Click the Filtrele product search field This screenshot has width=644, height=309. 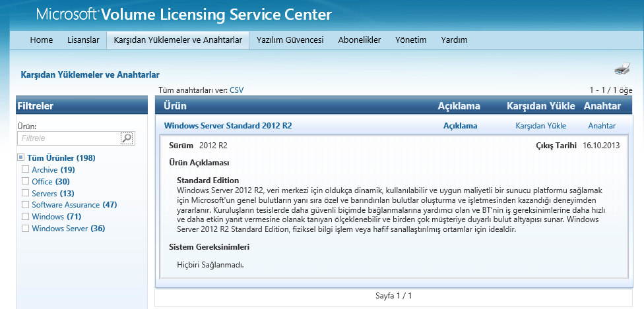click(69, 138)
